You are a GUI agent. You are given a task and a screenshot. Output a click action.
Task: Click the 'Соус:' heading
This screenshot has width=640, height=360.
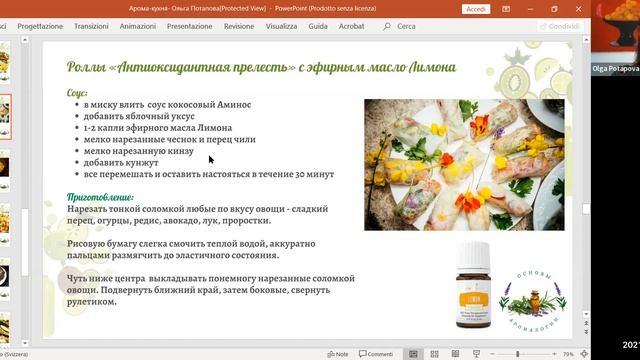[77, 93]
